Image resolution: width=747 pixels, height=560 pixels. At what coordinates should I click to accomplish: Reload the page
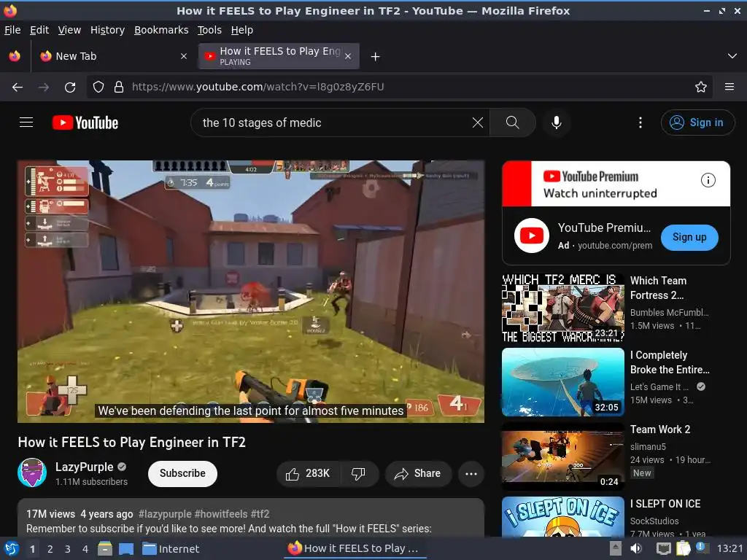coord(70,87)
